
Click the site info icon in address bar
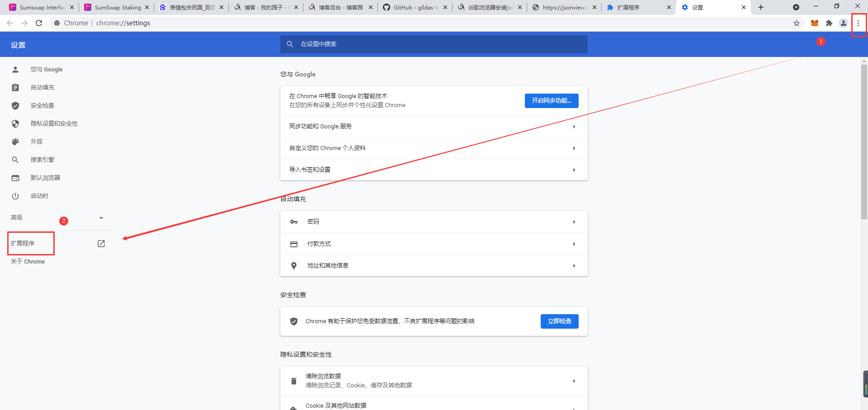pyautogui.click(x=57, y=23)
